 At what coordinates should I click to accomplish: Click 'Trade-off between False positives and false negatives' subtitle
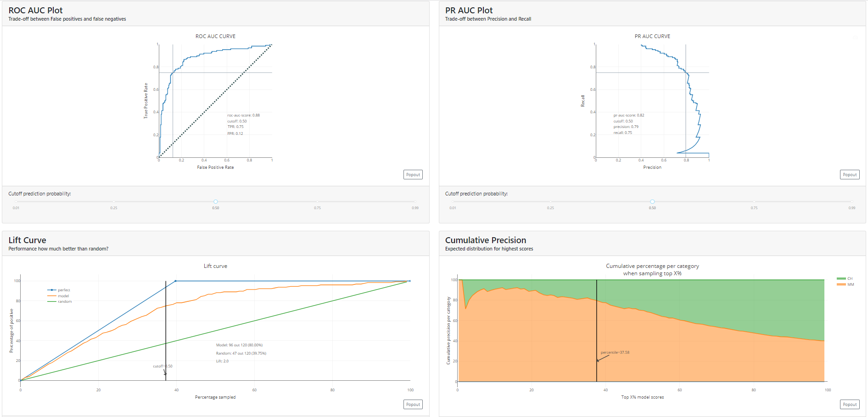[67, 19]
